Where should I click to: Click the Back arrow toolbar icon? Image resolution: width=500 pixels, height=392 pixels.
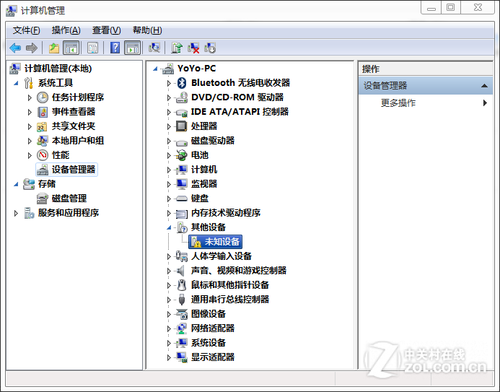[15, 48]
